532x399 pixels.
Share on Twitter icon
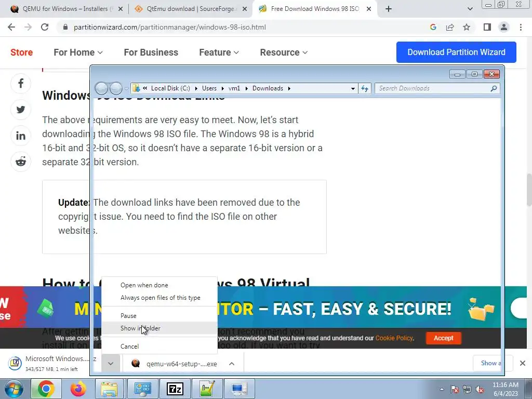click(x=21, y=109)
